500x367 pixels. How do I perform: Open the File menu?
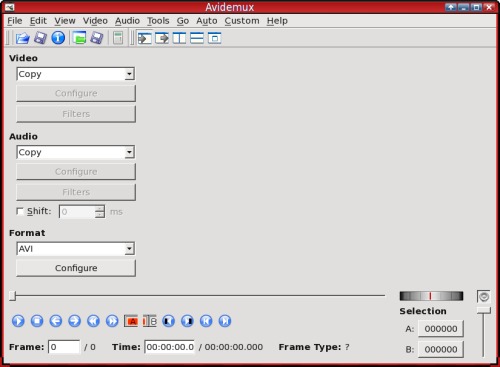click(15, 21)
